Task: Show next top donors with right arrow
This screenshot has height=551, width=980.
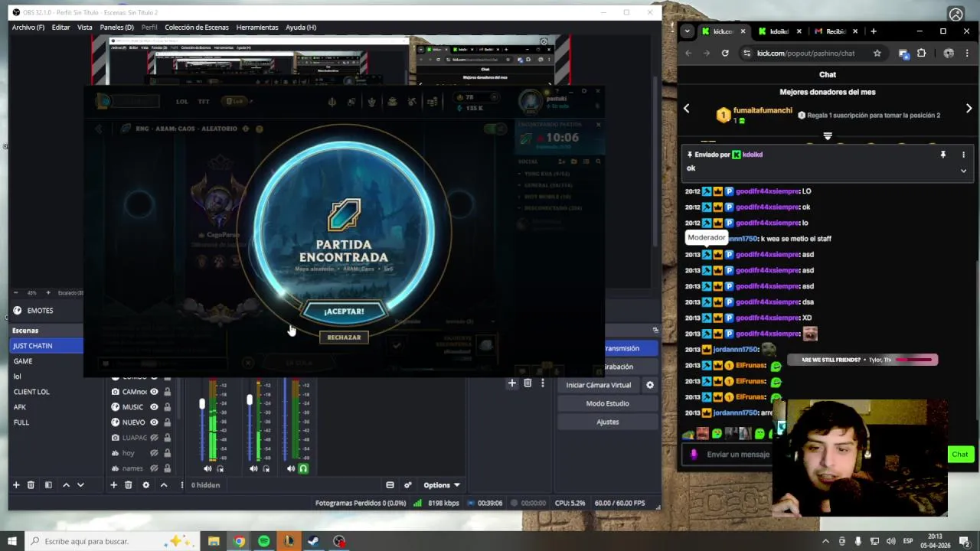Action: (969, 109)
